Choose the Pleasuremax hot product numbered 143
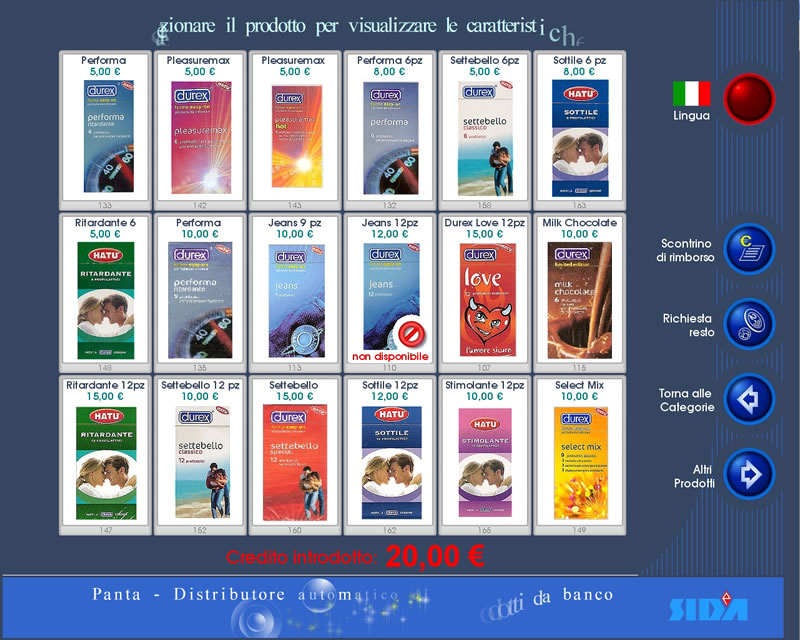The image size is (800, 640). tap(294, 130)
